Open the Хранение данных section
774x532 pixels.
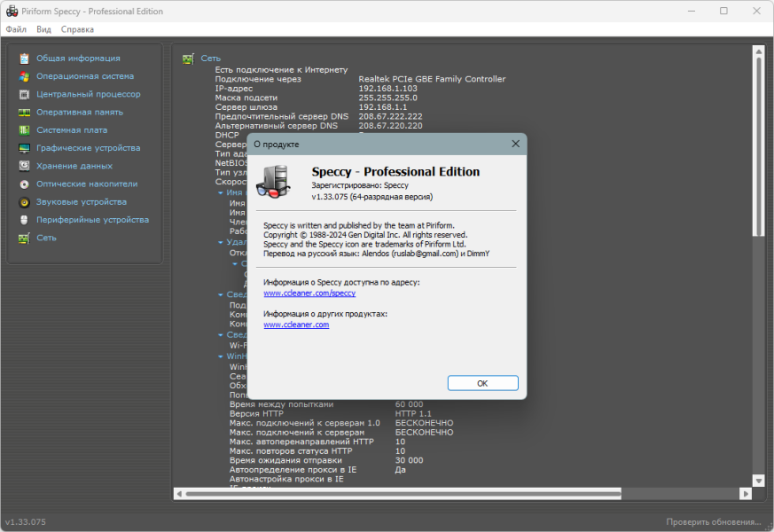tap(74, 166)
